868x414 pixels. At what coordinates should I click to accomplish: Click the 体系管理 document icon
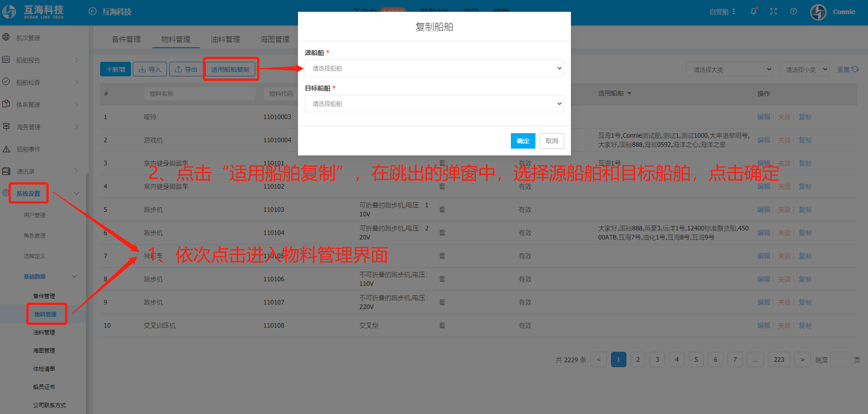pyautogui.click(x=6, y=104)
